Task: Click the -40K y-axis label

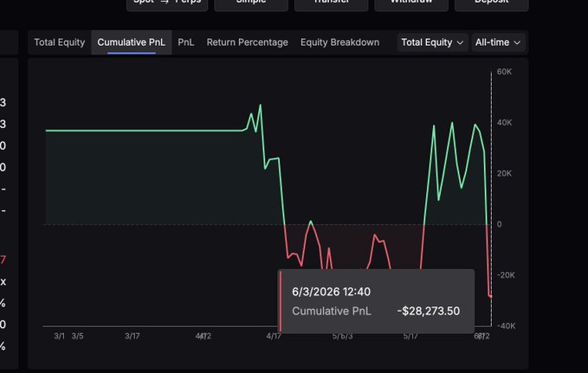Action: (x=506, y=326)
